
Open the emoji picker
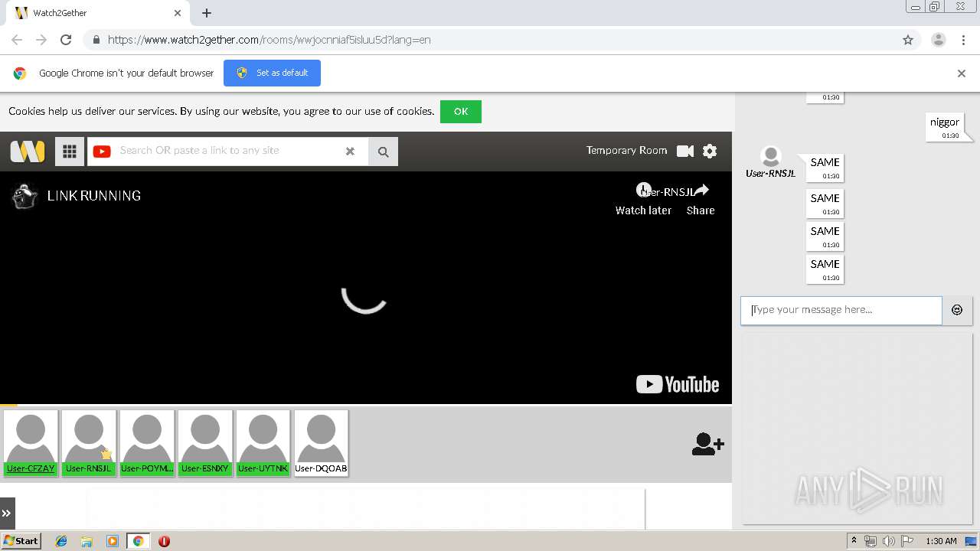(x=957, y=311)
